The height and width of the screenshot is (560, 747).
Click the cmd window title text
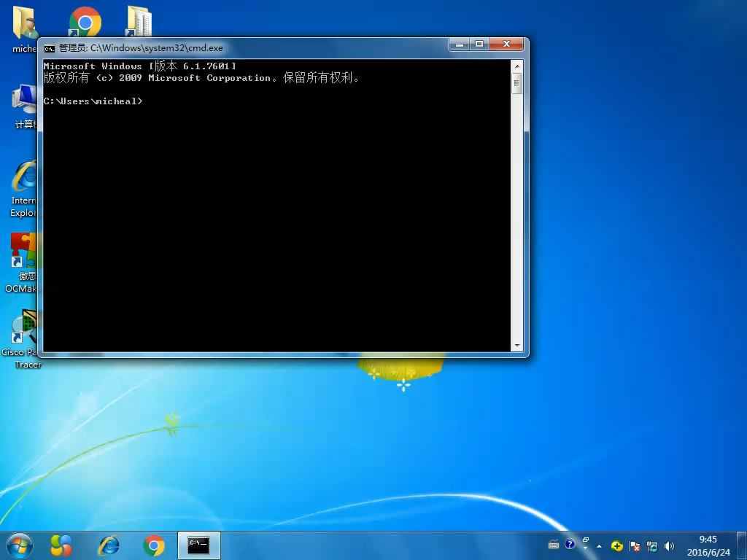click(141, 47)
